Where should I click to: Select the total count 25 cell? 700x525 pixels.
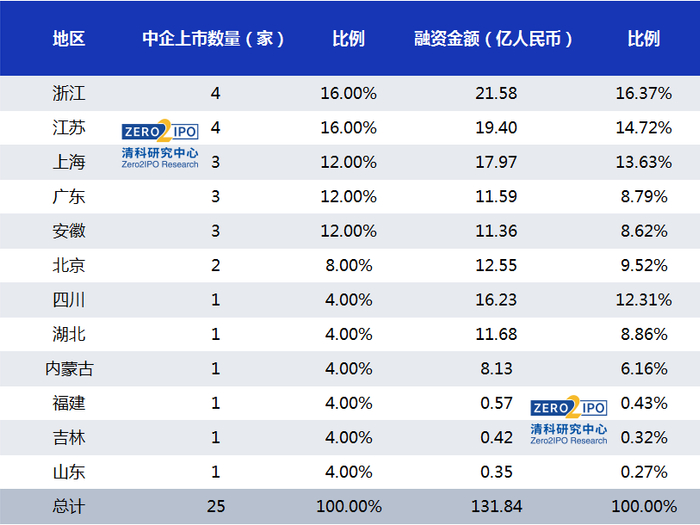click(x=215, y=507)
